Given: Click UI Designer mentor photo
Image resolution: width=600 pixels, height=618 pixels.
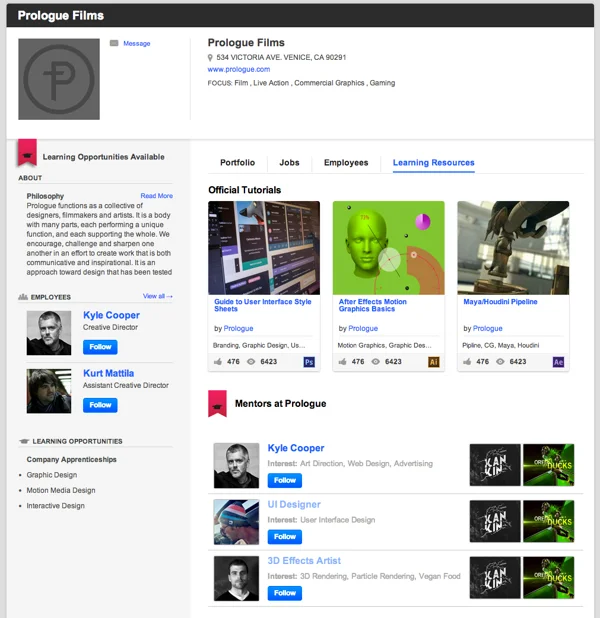Looking at the screenshot, I should pyautogui.click(x=236, y=522).
